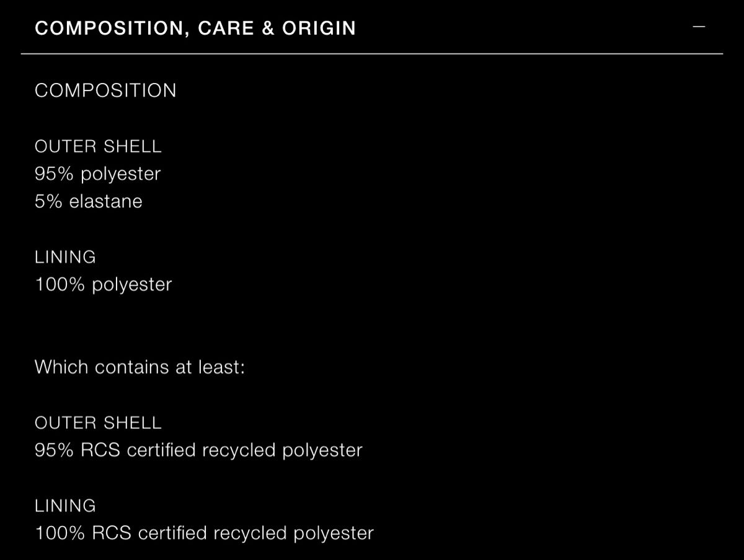Viewport: 744px width, 560px height.
Task: Select the COMPOSITION subheading text
Action: click(x=105, y=90)
